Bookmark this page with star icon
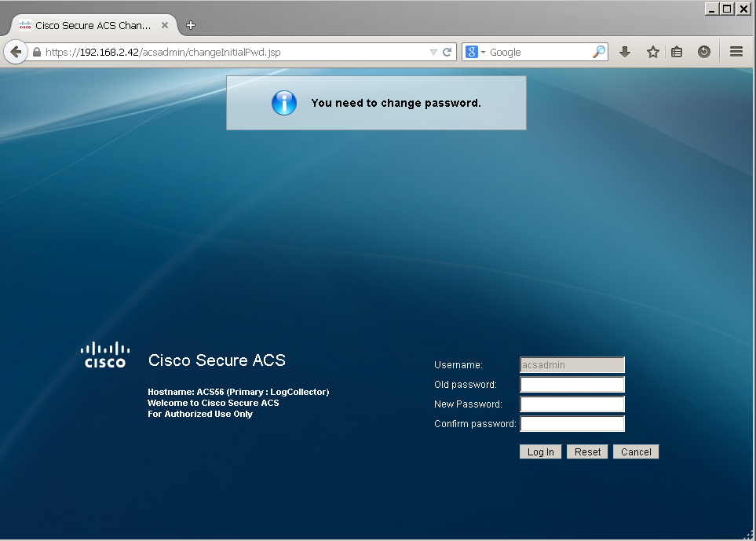 tap(653, 52)
